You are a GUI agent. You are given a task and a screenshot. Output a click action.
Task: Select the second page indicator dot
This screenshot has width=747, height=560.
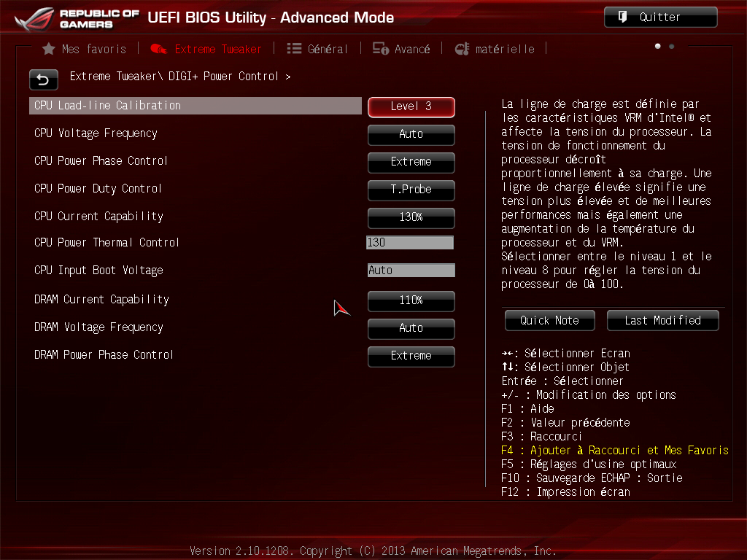click(672, 46)
